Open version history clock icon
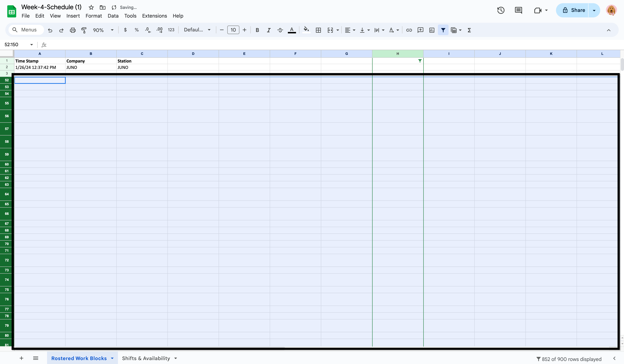 pyautogui.click(x=501, y=10)
